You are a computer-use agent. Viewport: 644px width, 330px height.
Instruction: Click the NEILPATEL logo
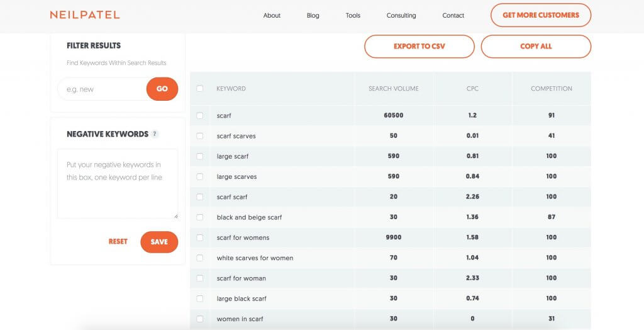pyautogui.click(x=84, y=15)
